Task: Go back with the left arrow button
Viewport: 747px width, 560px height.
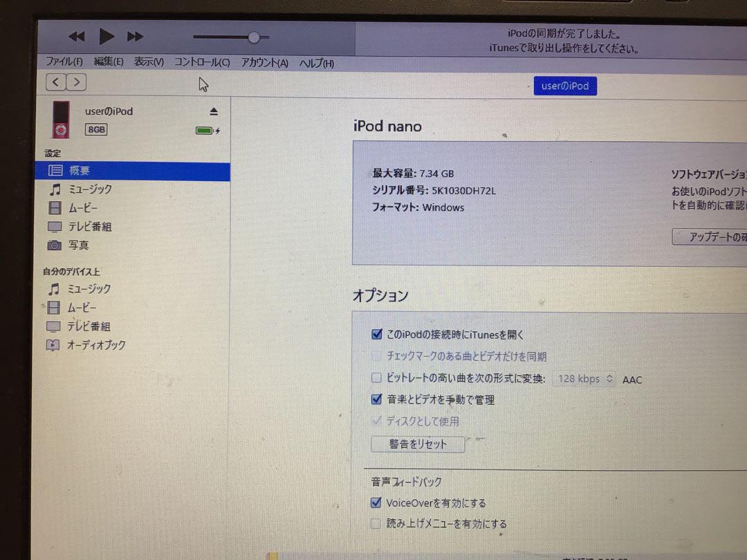Action: (x=56, y=82)
